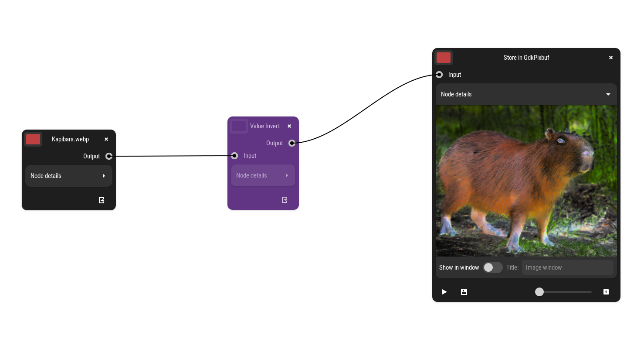Click the Input port of Value Invert node
The width and height of the screenshot is (644, 363).
[234, 156]
